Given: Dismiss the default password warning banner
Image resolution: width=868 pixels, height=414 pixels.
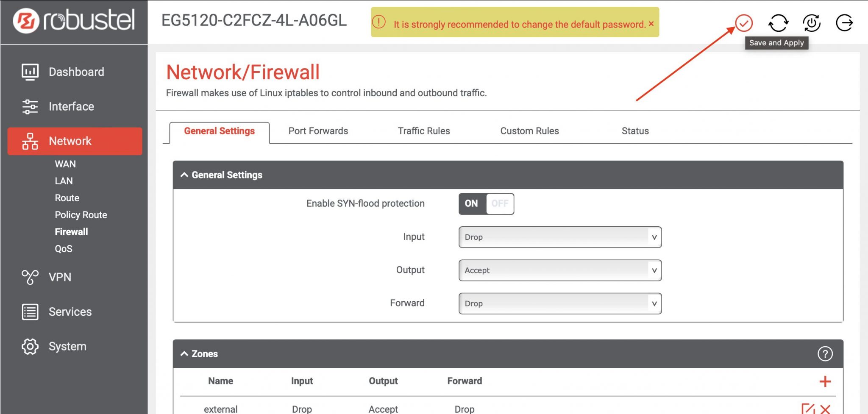Looking at the screenshot, I should [651, 24].
